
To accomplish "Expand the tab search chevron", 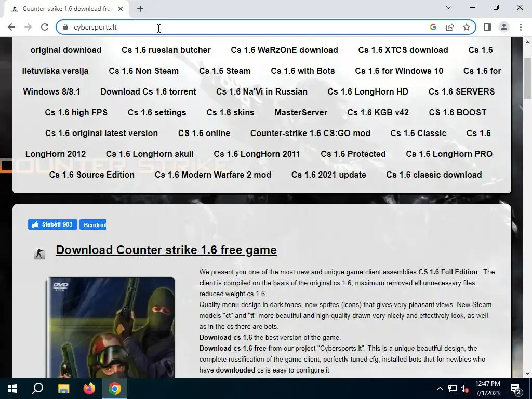I will pyautogui.click(x=448, y=7).
